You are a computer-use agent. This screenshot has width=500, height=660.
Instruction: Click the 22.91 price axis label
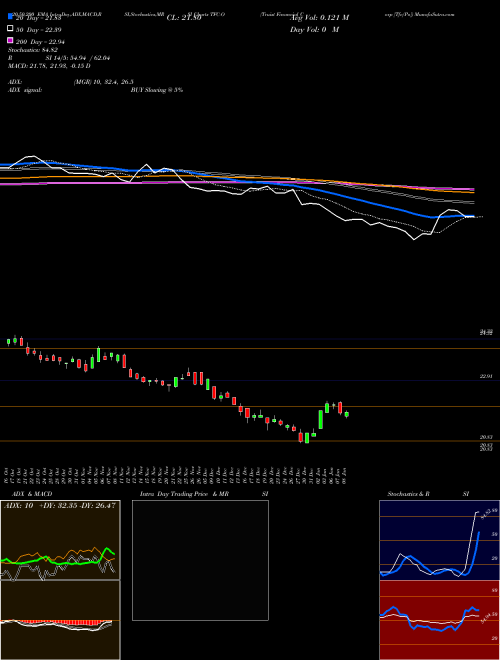pos(486,376)
